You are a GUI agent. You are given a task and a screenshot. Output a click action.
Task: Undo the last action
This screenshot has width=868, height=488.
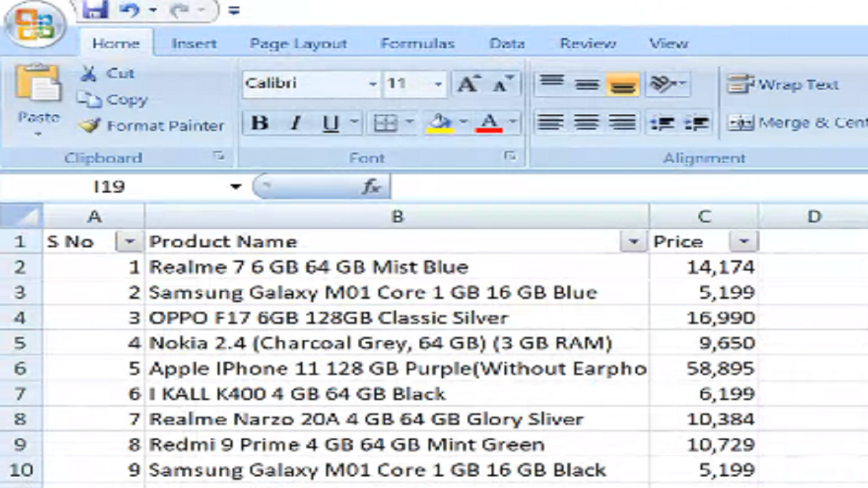130,10
